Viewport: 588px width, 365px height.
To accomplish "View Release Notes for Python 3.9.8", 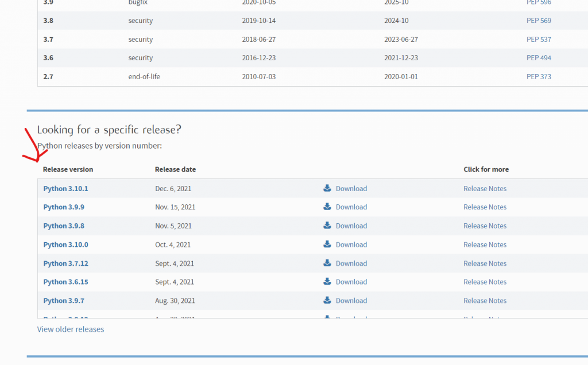I will click(x=485, y=226).
